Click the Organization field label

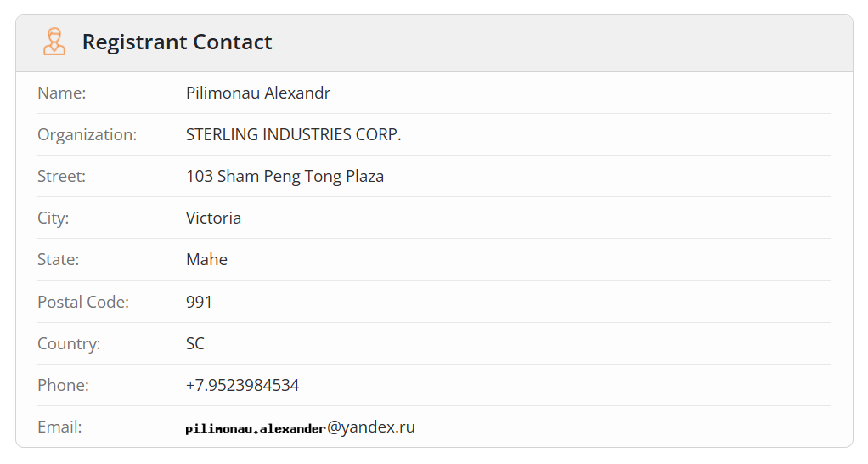(x=87, y=134)
